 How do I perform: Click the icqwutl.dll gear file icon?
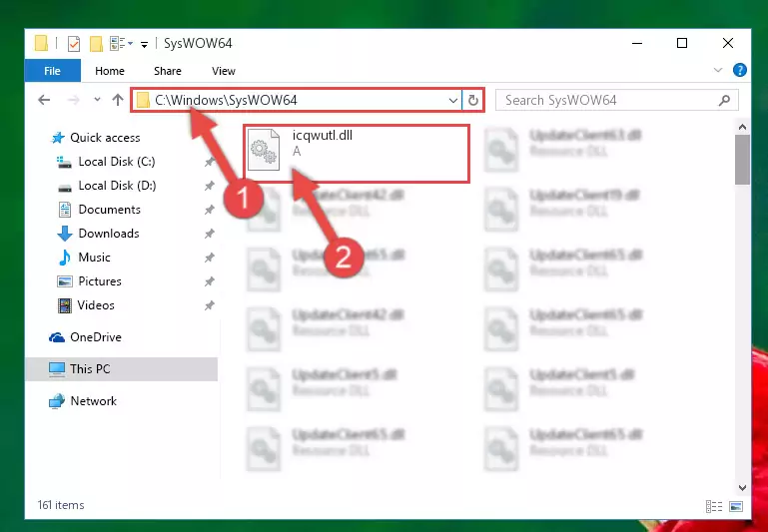pos(264,150)
